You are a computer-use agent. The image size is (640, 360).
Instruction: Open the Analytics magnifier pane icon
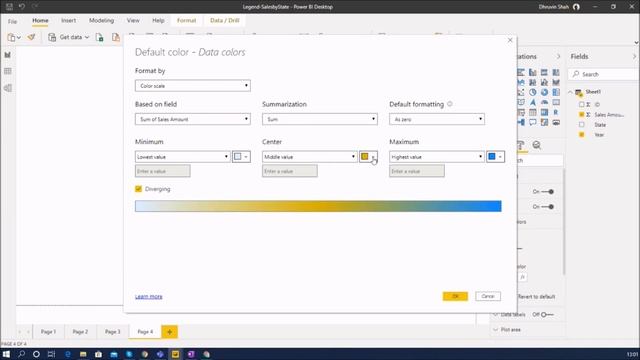(x=537, y=145)
